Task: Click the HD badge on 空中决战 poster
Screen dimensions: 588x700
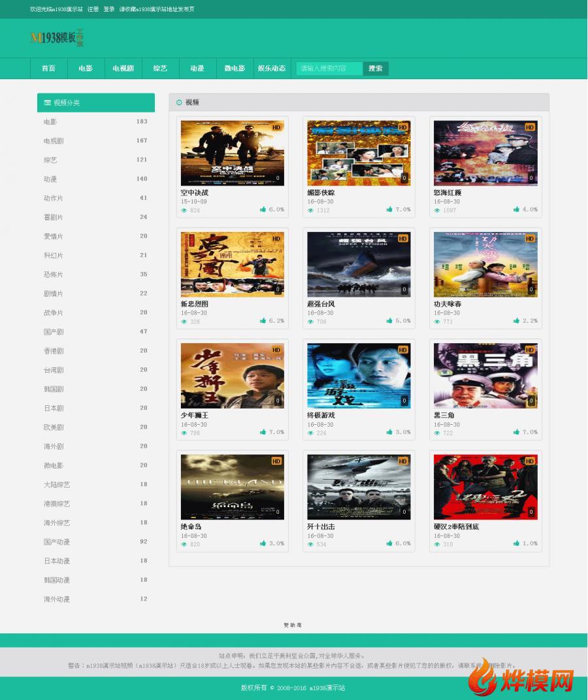Action: point(276,127)
